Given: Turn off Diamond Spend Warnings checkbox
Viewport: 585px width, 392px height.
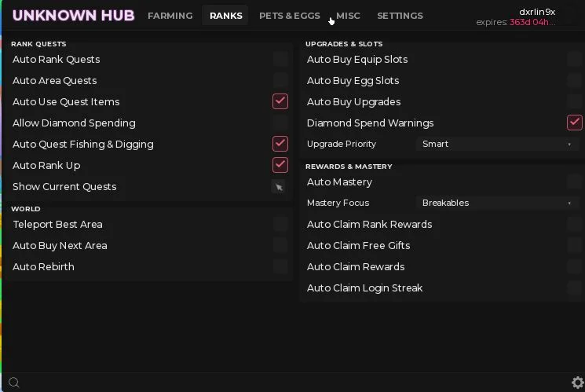Looking at the screenshot, I should tap(575, 123).
